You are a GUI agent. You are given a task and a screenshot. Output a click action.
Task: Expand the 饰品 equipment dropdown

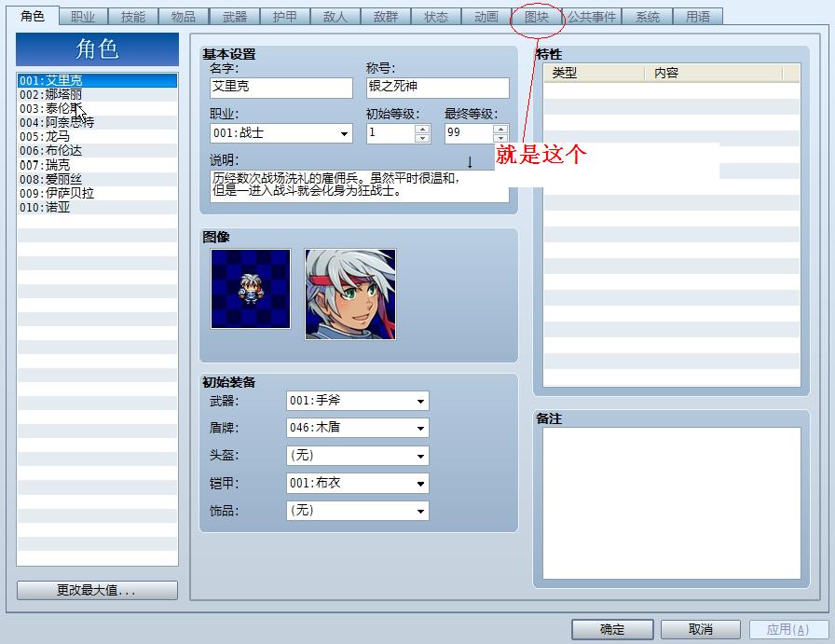pos(357,511)
